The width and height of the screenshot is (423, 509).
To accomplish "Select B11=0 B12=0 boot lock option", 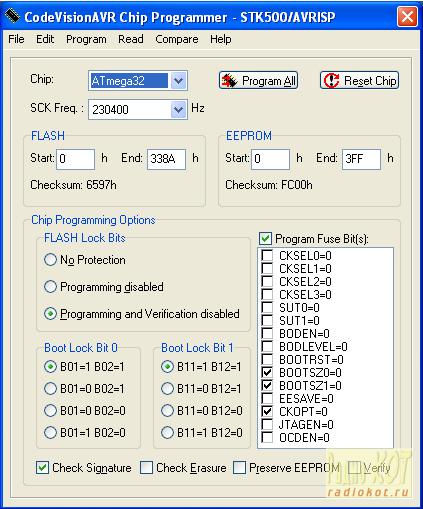I will click(x=167, y=411).
